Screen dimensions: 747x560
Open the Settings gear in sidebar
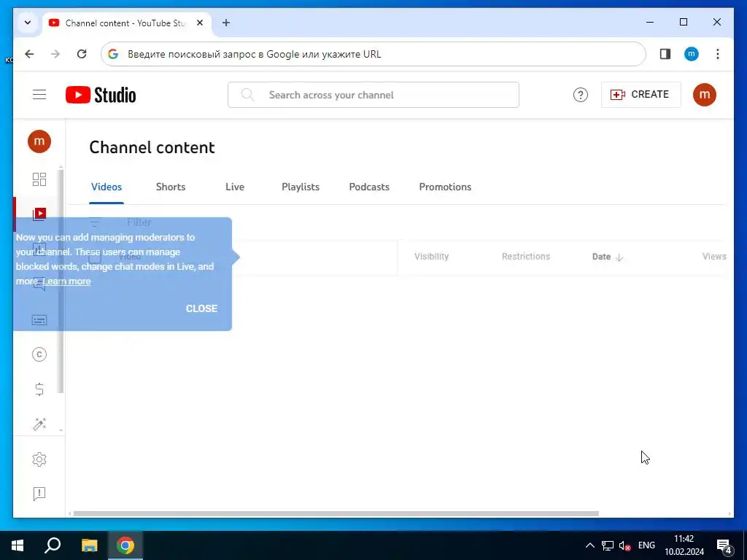tap(39, 459)
